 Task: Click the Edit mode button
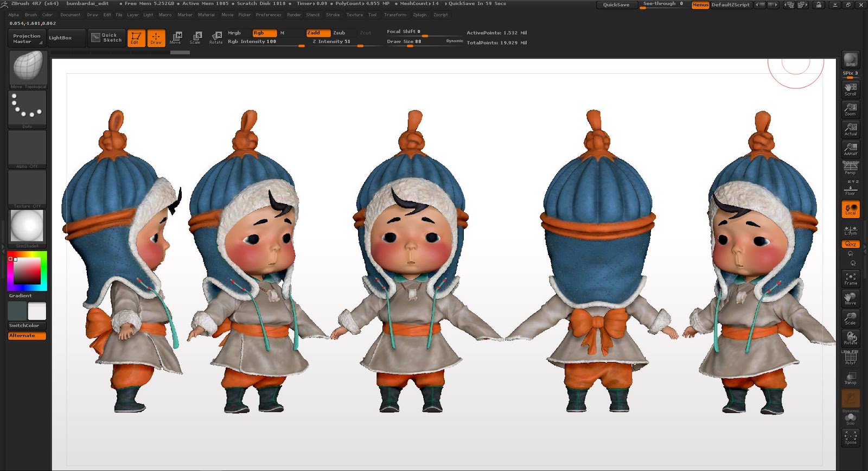pyautogui.click(x=136, y=38)
